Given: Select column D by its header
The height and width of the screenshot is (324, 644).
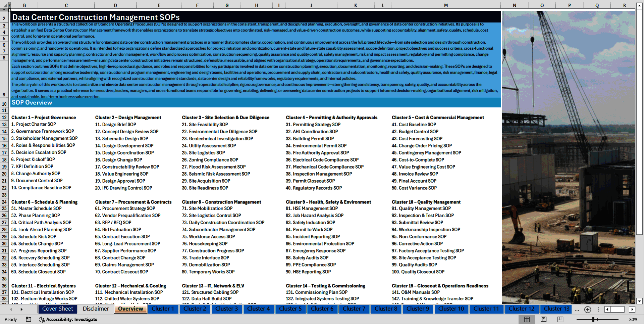Looking at the screenshot, I should [x=115, y=5].
